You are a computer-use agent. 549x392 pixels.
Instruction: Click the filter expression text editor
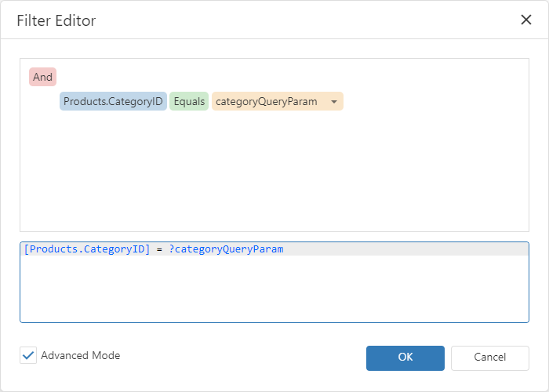274,282
